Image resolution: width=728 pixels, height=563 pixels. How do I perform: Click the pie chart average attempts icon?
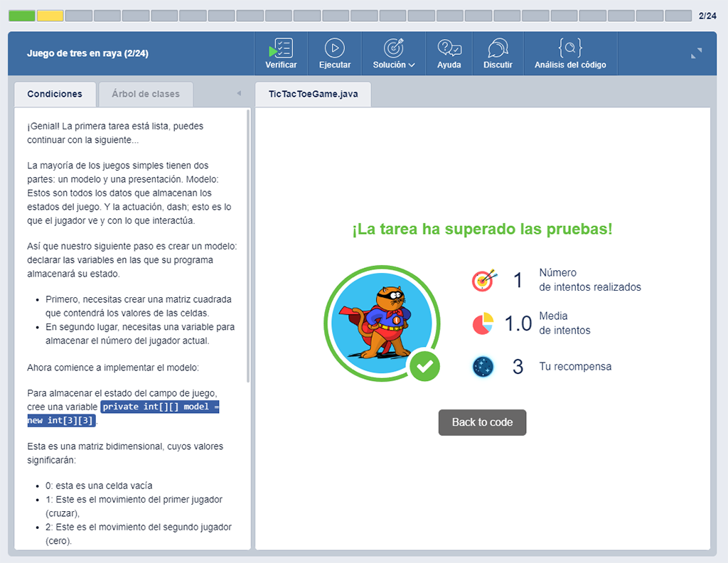[x=482, y=322]
